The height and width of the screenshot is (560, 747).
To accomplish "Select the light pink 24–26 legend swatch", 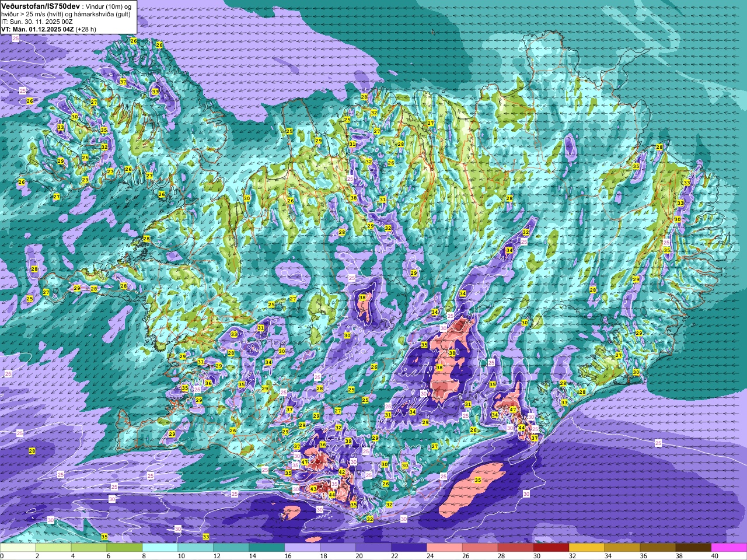I will 445,548.
